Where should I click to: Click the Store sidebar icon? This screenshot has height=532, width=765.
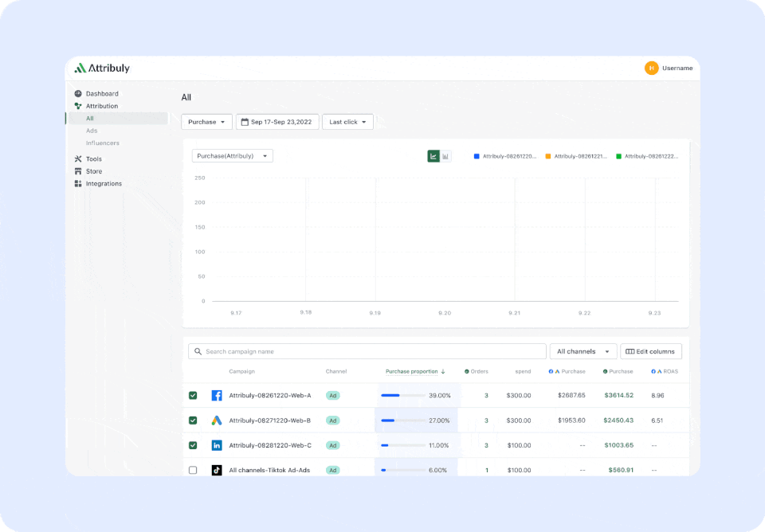click(x=78, y=171)
